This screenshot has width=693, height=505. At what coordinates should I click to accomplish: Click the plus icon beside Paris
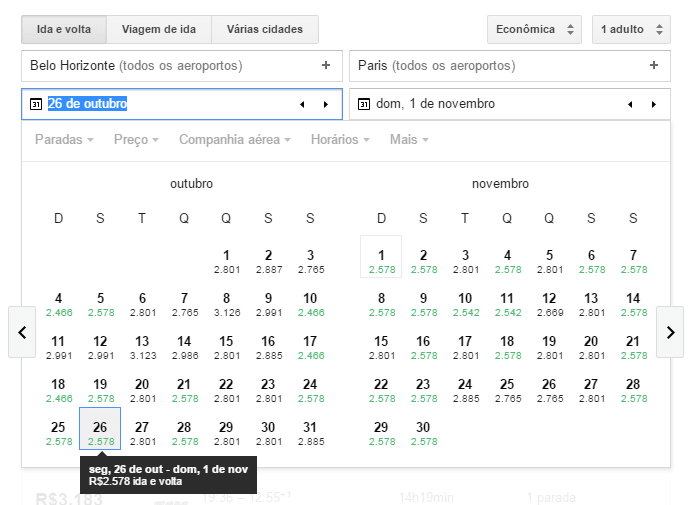(654, 66)
